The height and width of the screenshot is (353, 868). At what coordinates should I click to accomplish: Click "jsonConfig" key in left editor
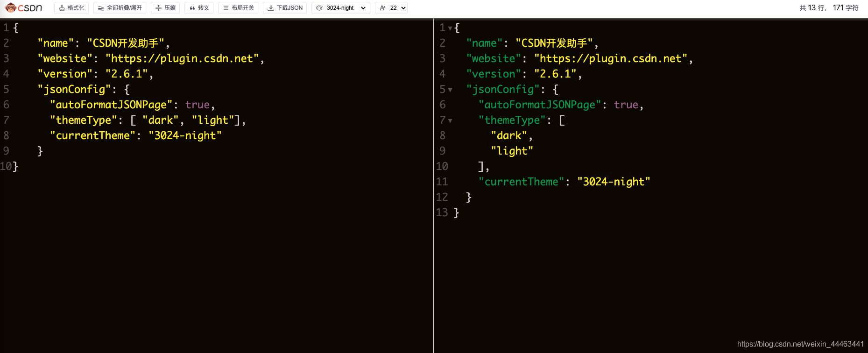tap(74, 89)
